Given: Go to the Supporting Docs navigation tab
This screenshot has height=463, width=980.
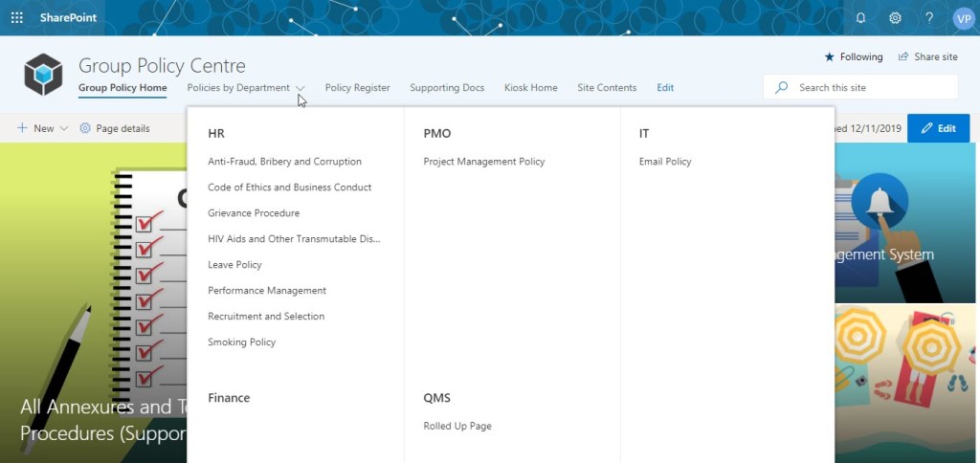Looking at the screenshot, I should coord(447,88).
